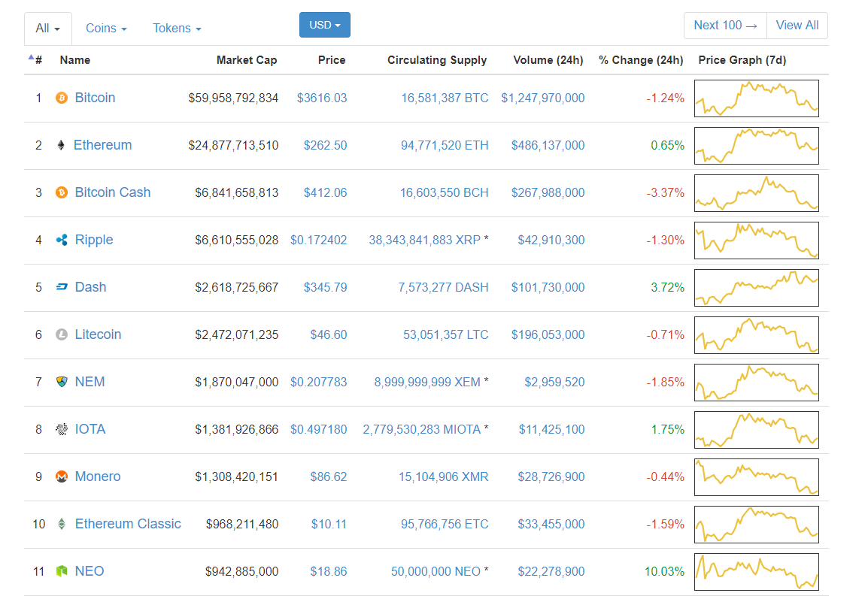868x596 pixels.
Task: Click Ethereum's 7d price graph
Action: point(757,146)
